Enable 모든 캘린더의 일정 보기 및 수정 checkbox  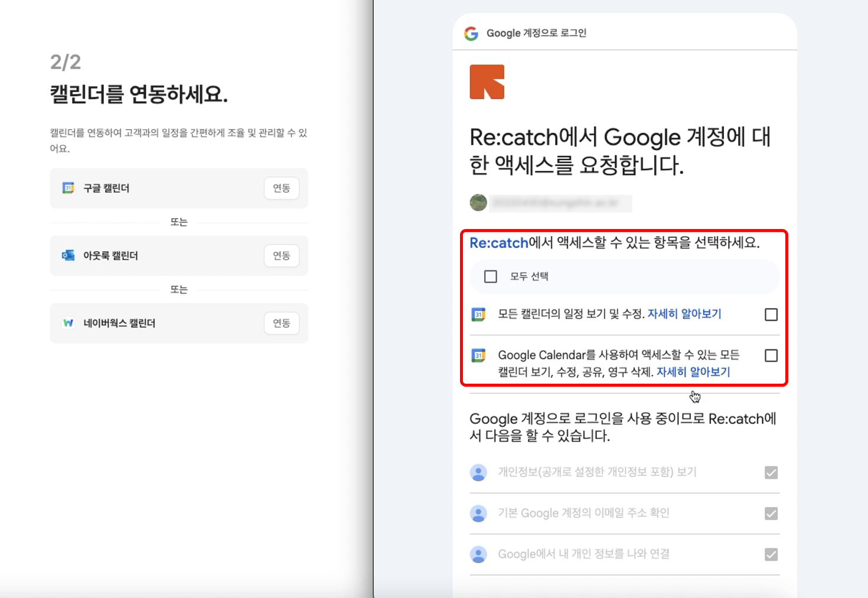[771, 315]
